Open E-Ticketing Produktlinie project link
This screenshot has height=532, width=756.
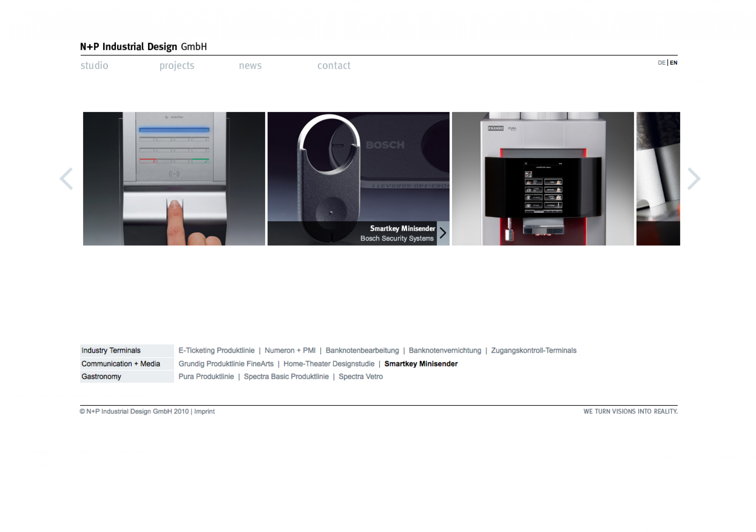(216, 350)
